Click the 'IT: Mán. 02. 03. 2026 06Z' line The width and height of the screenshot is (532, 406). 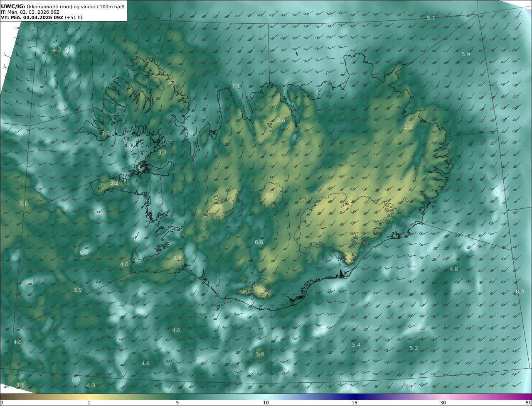click(x=30, y=12)
